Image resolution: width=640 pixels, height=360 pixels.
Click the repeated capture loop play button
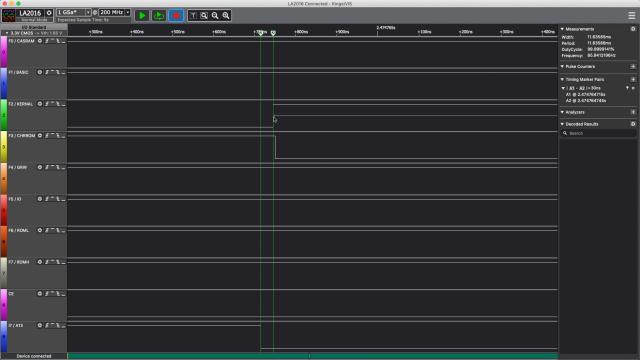pos(159,16)
